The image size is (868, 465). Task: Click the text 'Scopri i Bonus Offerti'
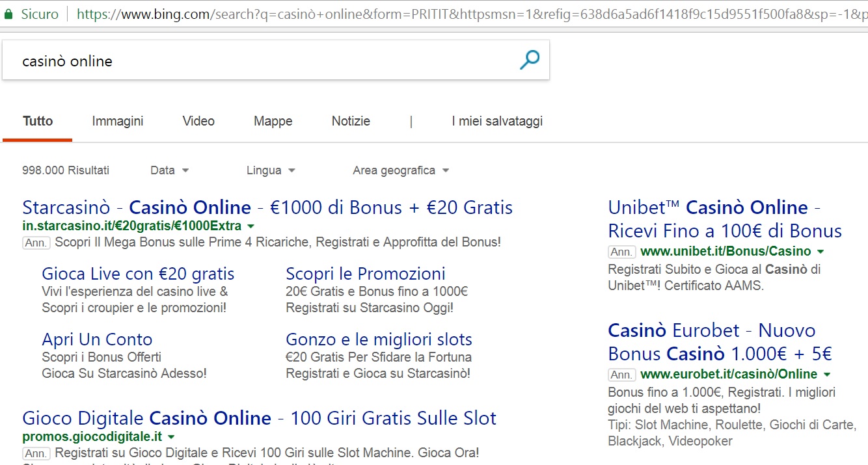[102, 357]
